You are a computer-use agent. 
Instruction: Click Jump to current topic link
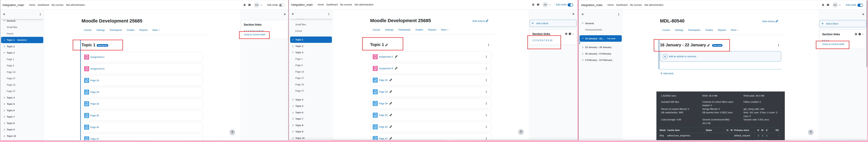(x=254, y=34)
